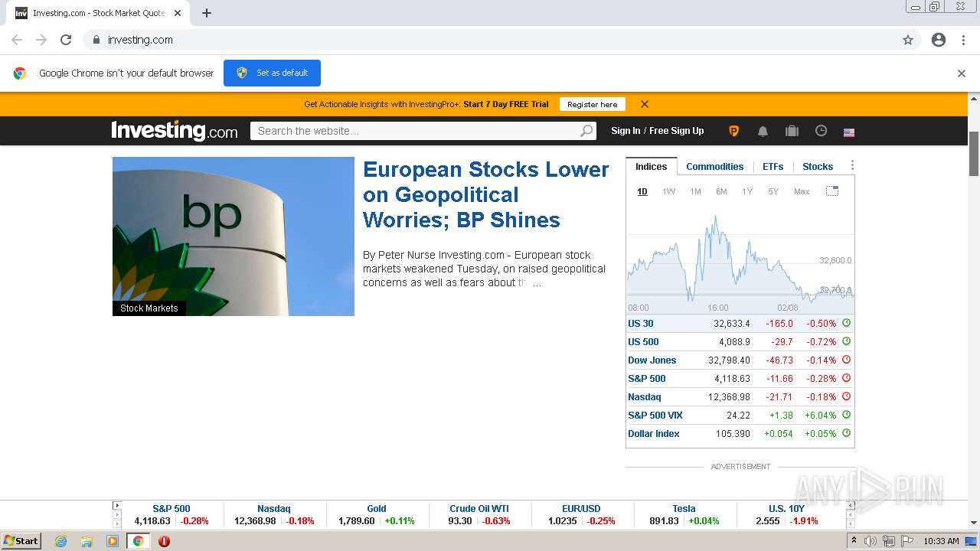This screenshot has height=551, width=980.
Task: Click Tesla in the bottom ticker bar
Action: coord(684,508)
